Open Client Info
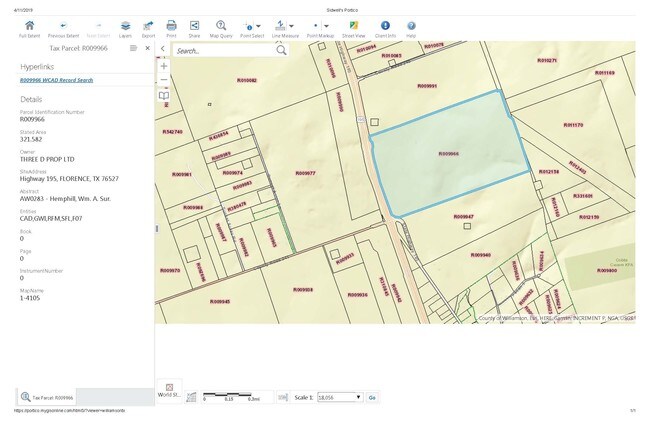This screenshot has height=421, width=650. click(x=386, y=24)
